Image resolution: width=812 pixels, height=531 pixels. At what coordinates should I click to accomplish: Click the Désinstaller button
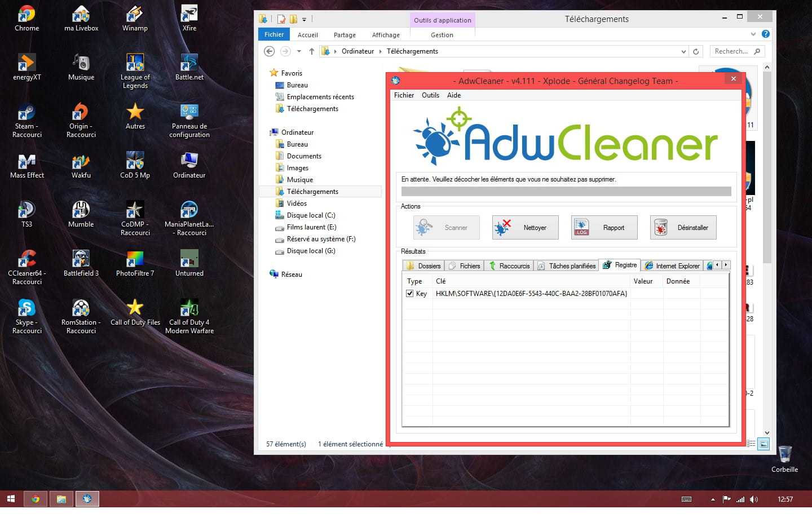tap(683, 228)
